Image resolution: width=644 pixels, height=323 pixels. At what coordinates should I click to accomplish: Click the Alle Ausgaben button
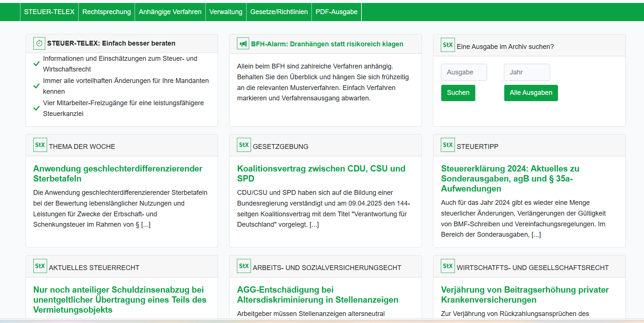(531, 93)
